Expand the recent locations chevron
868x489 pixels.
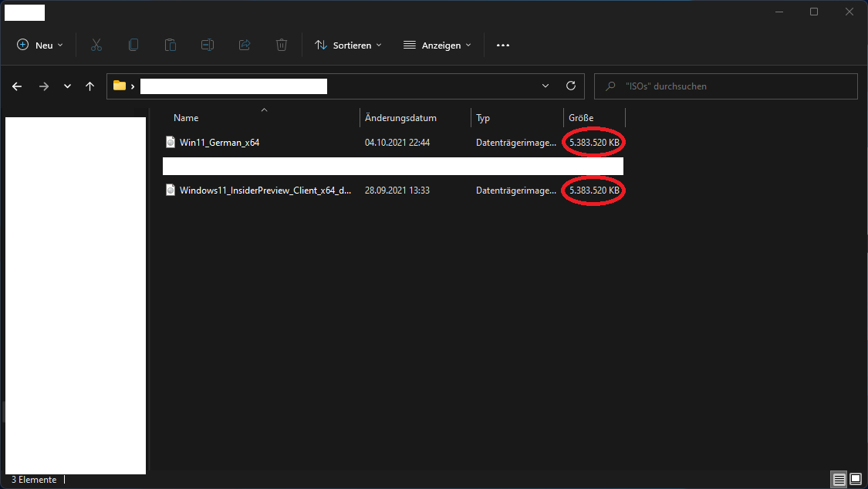68,86
